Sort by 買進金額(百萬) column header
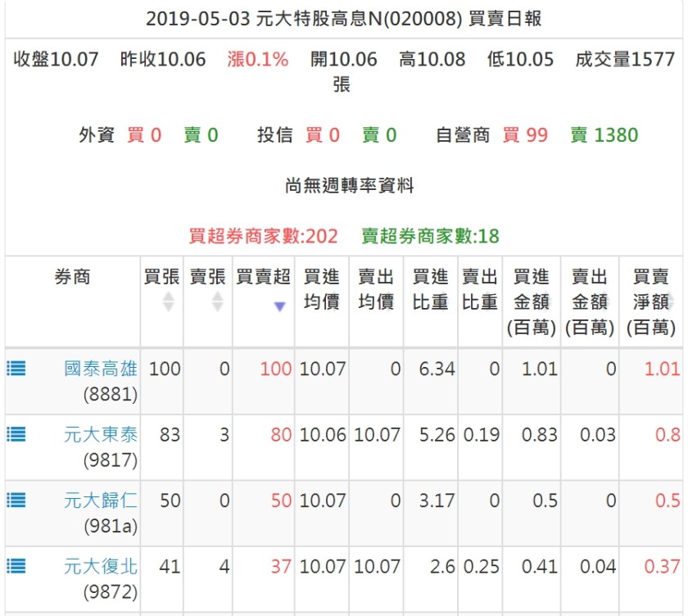688x616 pixels. click(532, 302)
